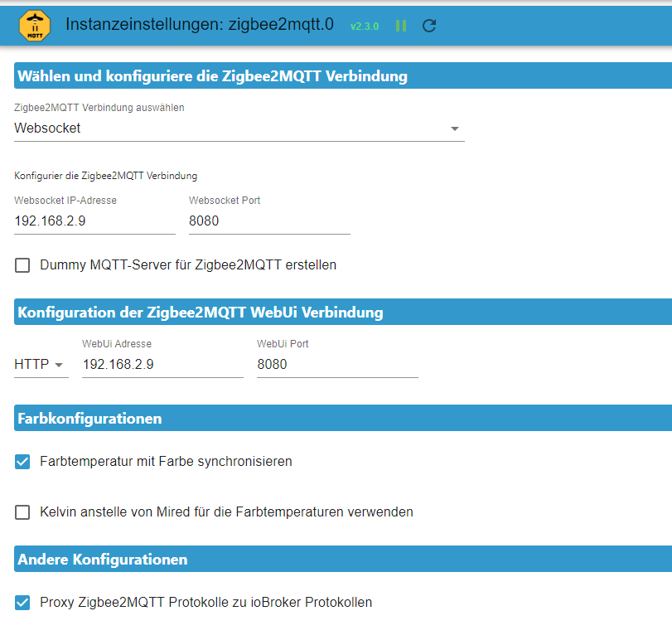
Task: Click the Farbkonfigurationen section header
Action: click(343, 418)
